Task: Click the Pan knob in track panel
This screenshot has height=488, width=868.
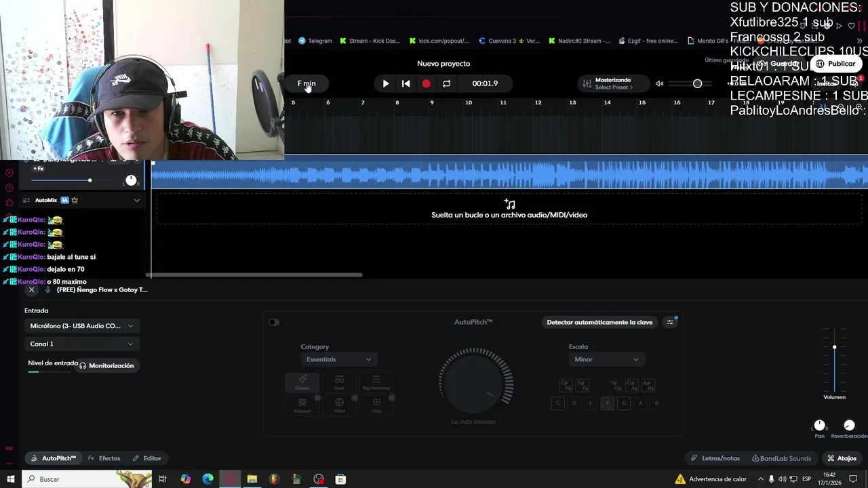Action: [x=819, y=425]
